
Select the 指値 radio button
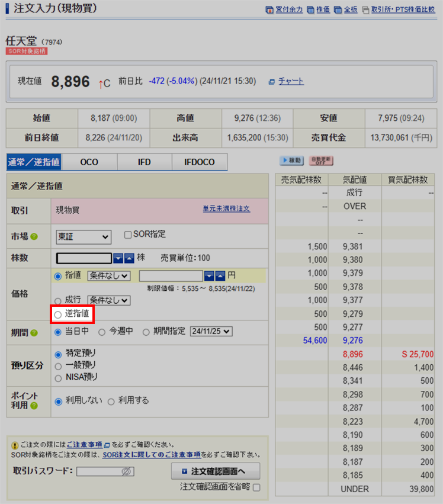[58, 277]
